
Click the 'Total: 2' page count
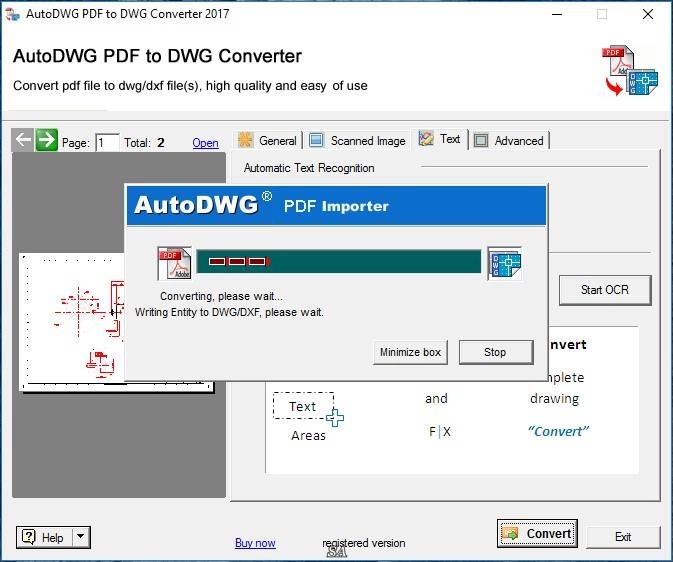click(x=144, y=143)
